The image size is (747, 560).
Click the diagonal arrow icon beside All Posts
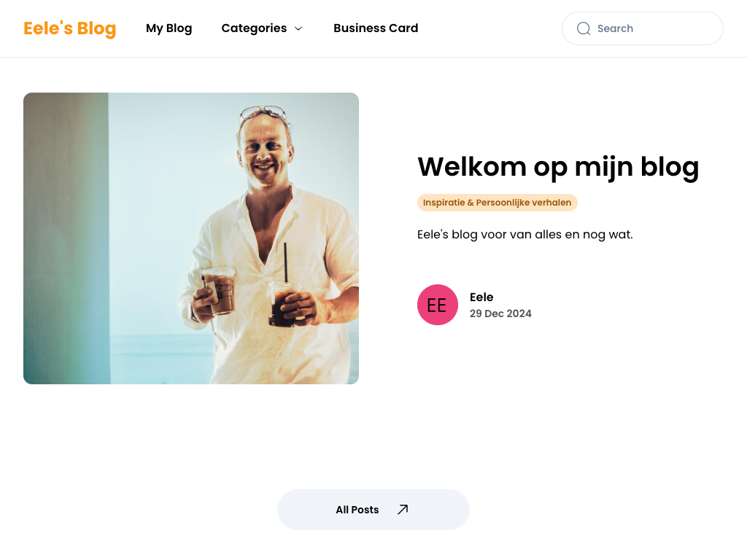(x=403, y=510)
